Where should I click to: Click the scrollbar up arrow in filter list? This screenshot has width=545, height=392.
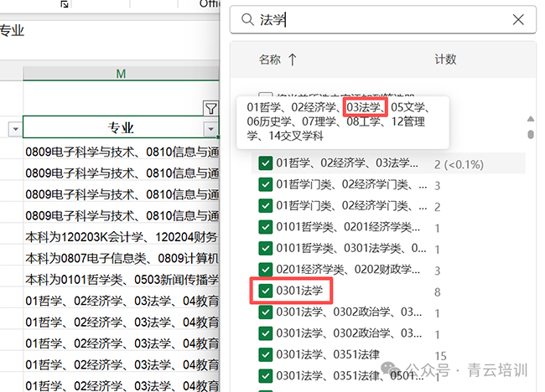coord(530,119)
